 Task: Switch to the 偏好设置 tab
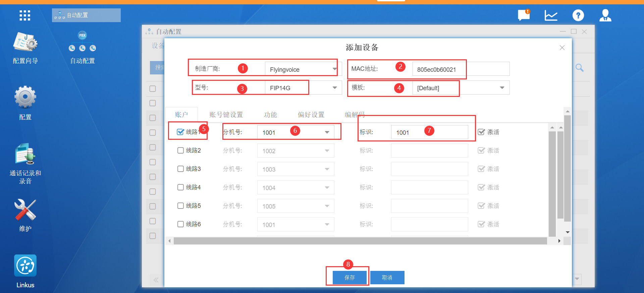point(311,115)
